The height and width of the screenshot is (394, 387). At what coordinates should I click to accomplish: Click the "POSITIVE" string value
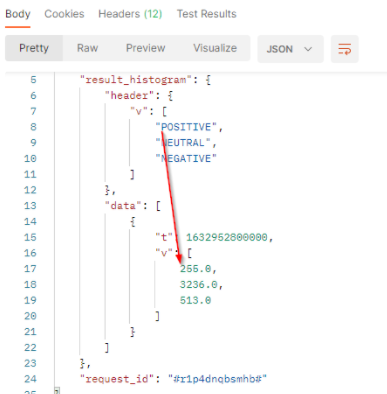click(x=186, y=127)
